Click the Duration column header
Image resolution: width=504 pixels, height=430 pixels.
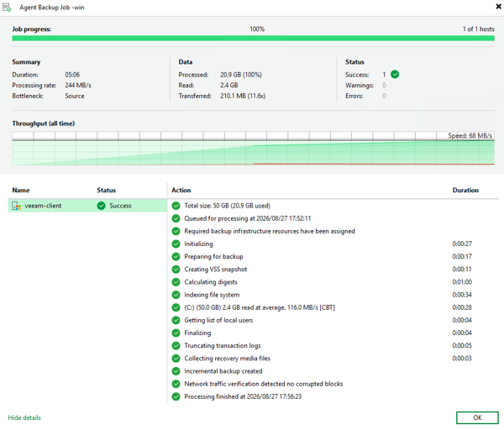coord(465,191)
